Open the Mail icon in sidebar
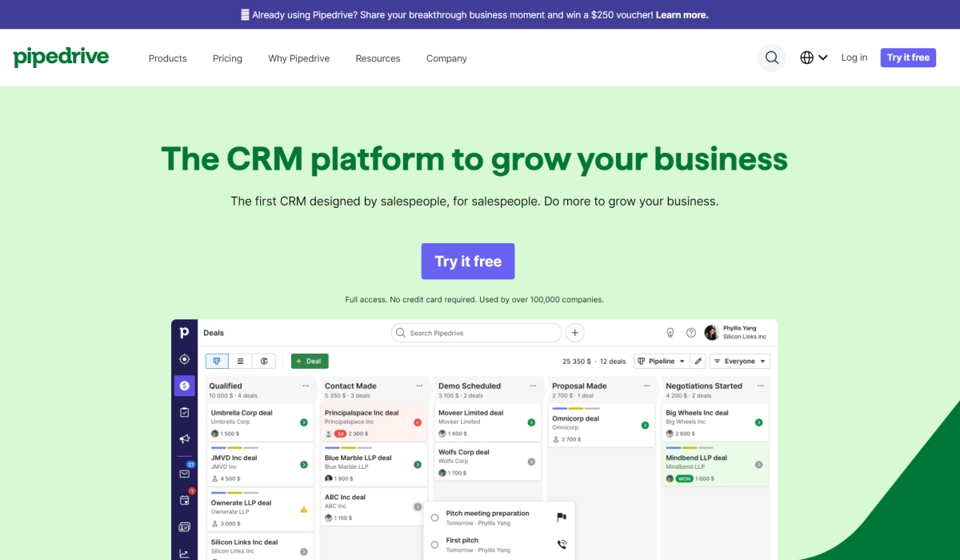Screen dimensions: 960x560 coord(185,474)
